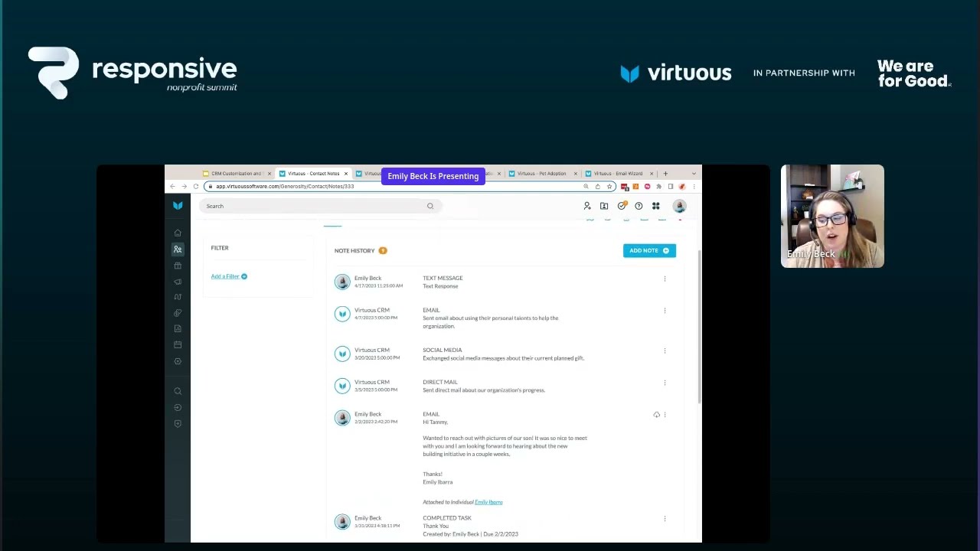
Task: Open browser extensions puzzle icon
Action: pos(658,187)
